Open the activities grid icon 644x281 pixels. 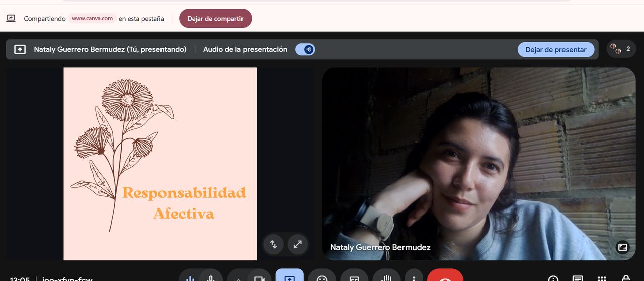coord(602,278)
